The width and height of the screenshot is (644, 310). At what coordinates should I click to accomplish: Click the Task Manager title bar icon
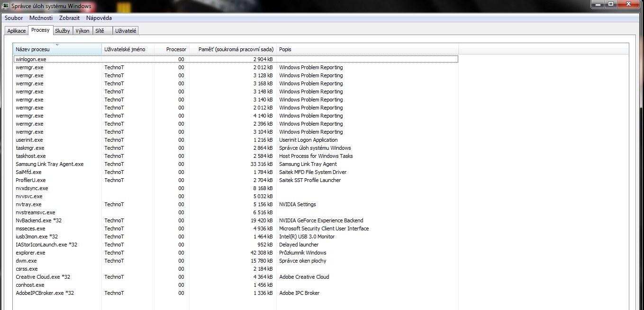tap(6, 6)
